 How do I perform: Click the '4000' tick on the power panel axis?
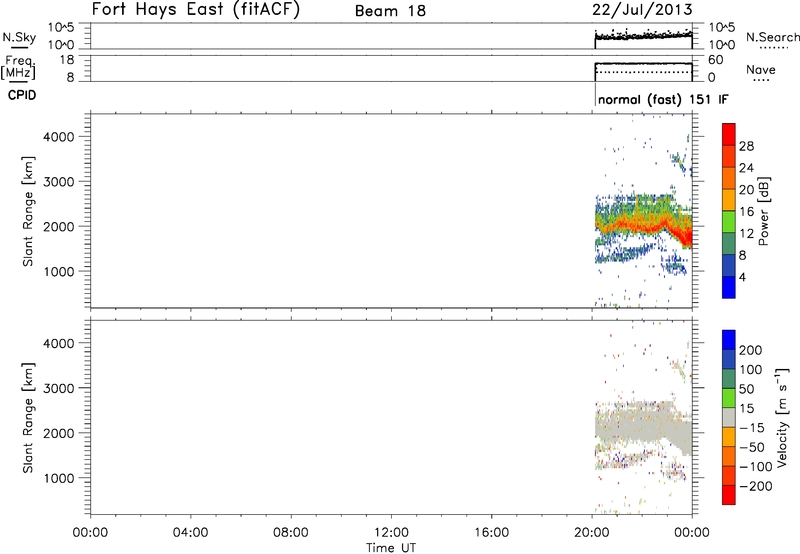point(58,137)
